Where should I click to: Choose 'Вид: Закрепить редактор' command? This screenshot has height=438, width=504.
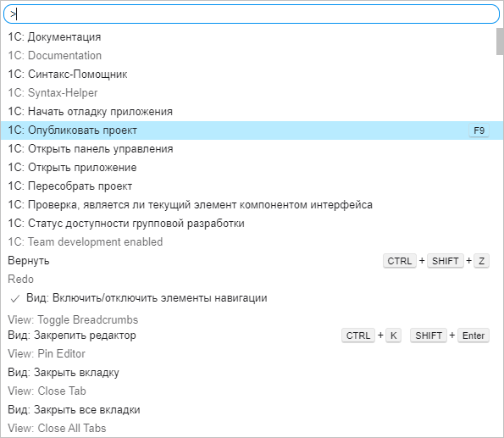pos(72,335)
